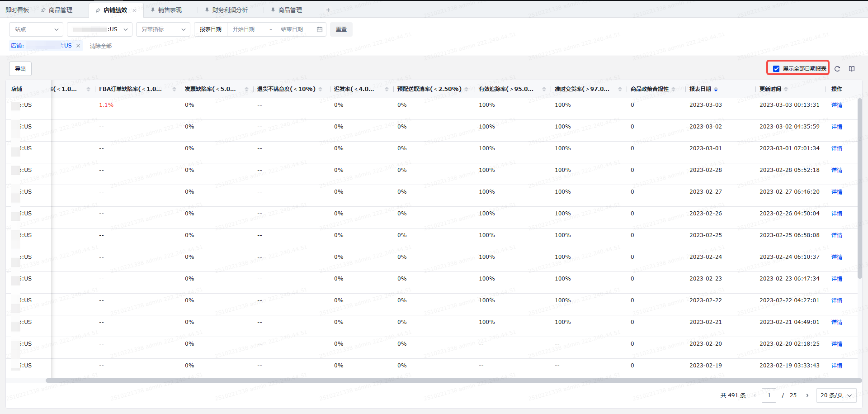Image resolution: width=868 pixels, height=414 pixels.
Task: Switch to 销售表现 tab
Action: pyautogui.click(x=170, y=10)
